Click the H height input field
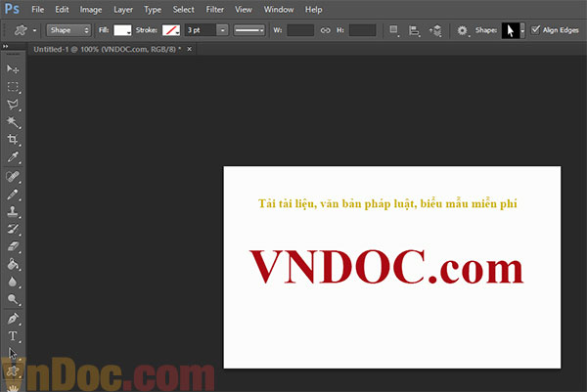The height and width of the screenshot is (392, 587). (x=362, y=30)
